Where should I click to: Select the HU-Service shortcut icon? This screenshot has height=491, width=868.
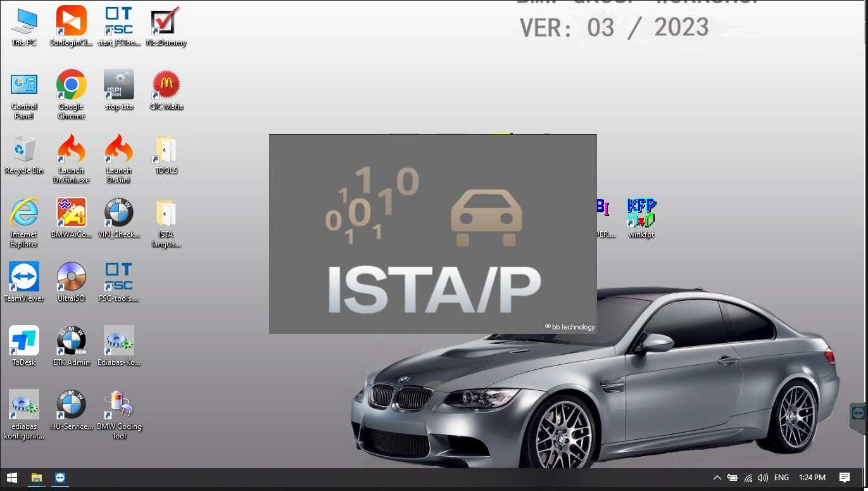pos(72,411)
